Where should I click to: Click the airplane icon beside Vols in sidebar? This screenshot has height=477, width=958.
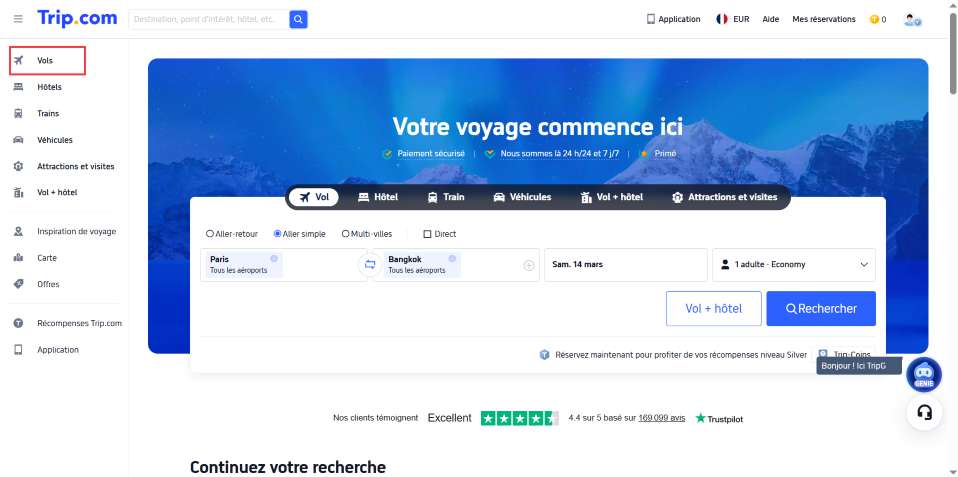18,60
